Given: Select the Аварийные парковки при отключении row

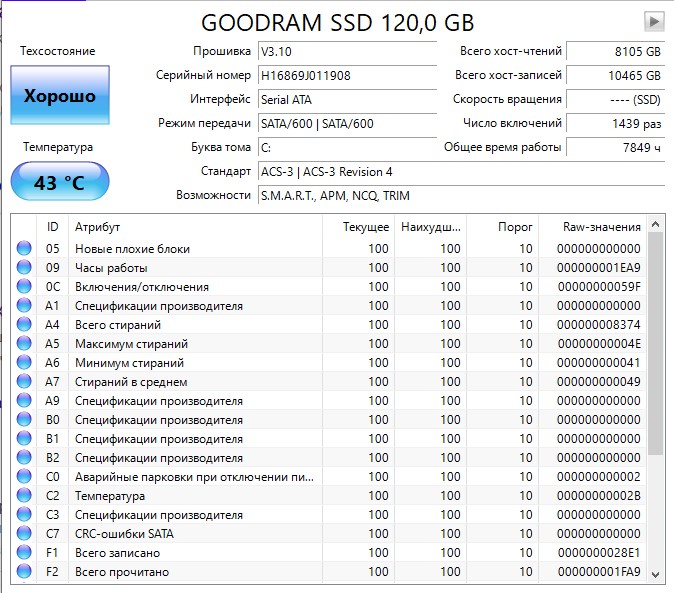Looking at the screenshot, I should 329,476.
